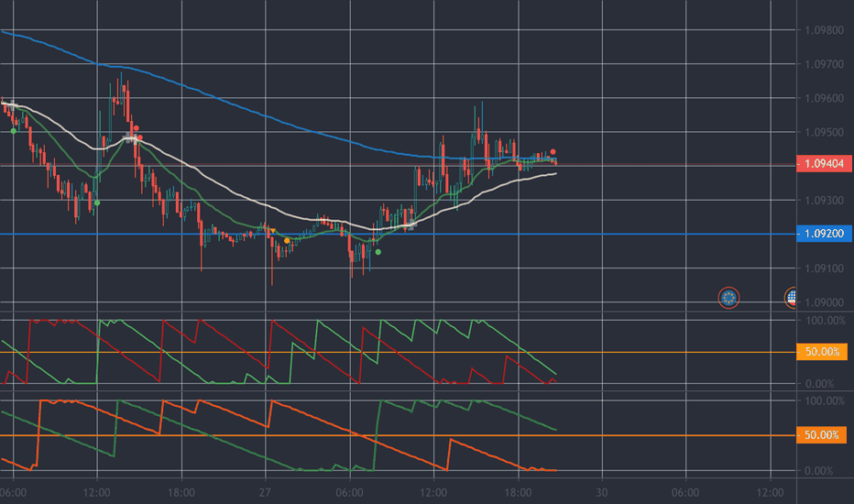Click the 100.00% scale label in upper oscillator pane
Image resolution: width=854 pixels, height=504 pixels.
(825, 321)
